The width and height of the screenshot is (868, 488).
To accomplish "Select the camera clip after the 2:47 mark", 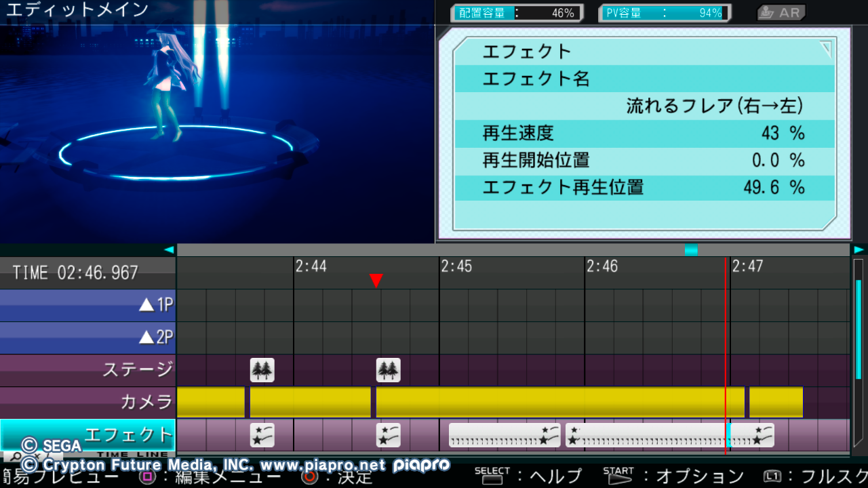I will [776, 403].
